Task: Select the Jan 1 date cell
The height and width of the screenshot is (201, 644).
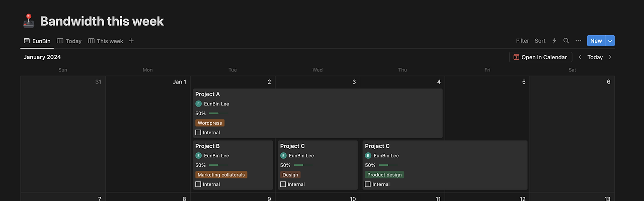Action: 147,134
